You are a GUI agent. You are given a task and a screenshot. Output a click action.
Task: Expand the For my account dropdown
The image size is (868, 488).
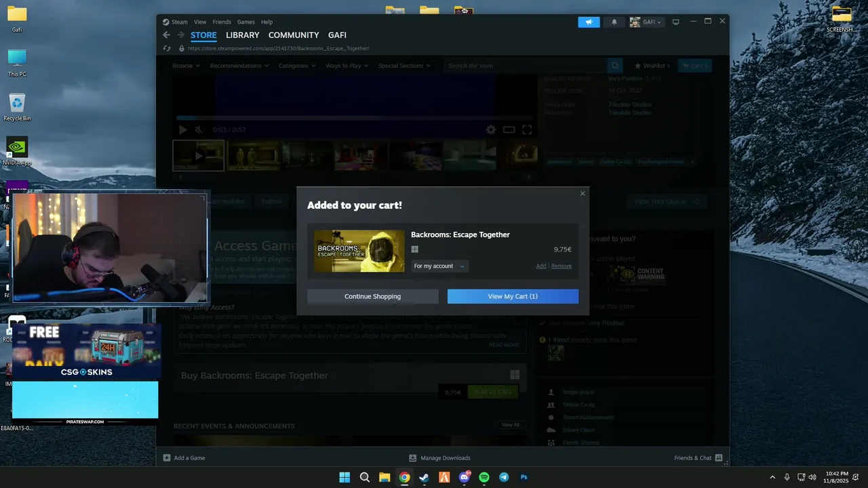click(x=439, y=266)
